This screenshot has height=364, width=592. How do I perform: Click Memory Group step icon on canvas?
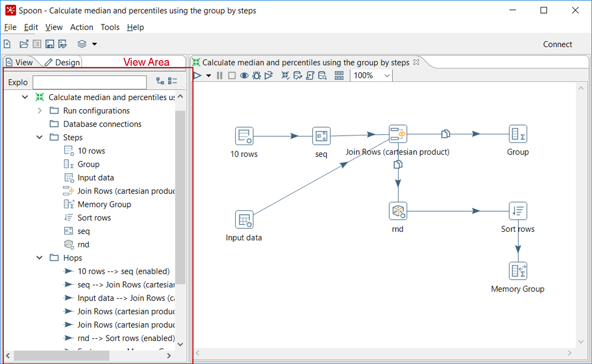point(518,271)
